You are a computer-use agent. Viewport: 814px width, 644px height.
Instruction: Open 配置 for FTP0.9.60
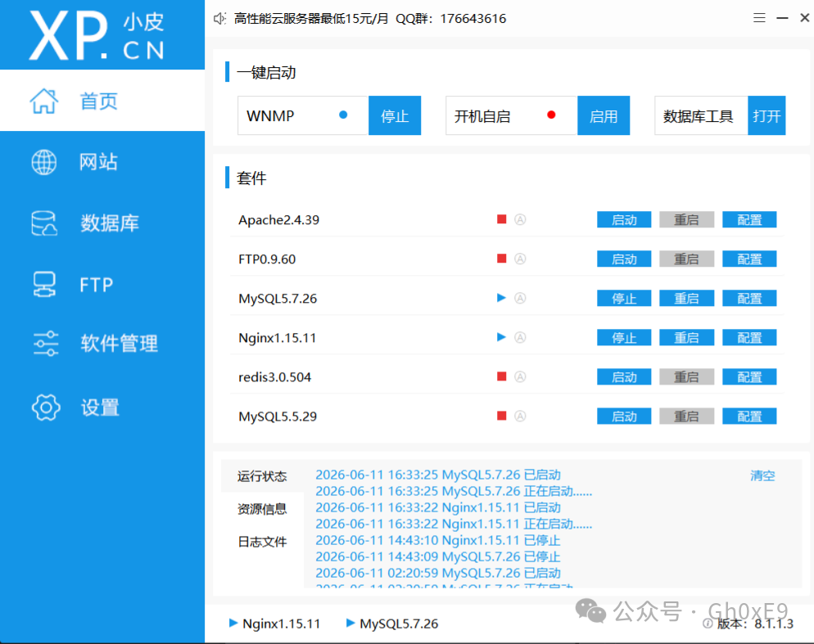pyautogui.click(x=749, y=259)
